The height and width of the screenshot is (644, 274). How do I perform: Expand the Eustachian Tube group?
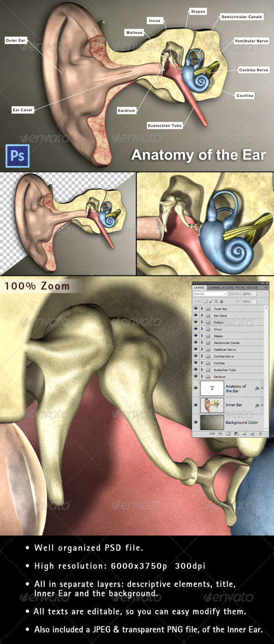pyautogui.click(x=202, y=370)
